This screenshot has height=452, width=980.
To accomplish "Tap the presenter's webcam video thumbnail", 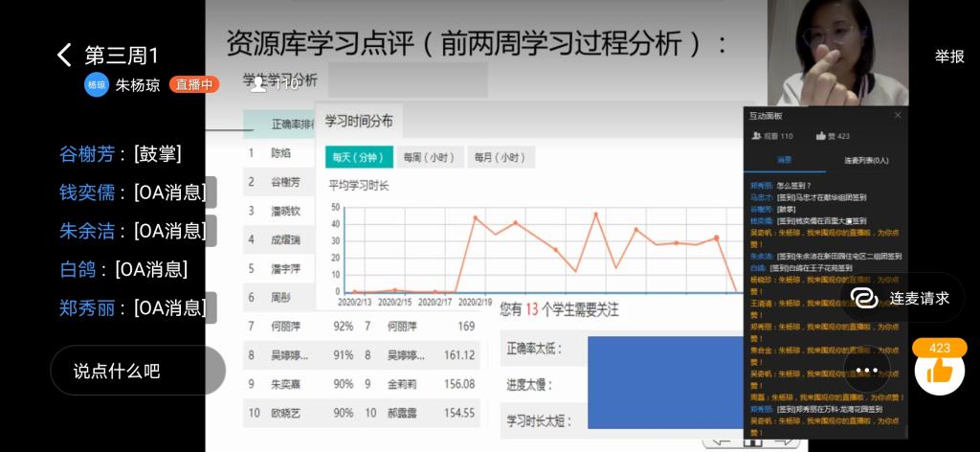I will (x=836, y=53).
